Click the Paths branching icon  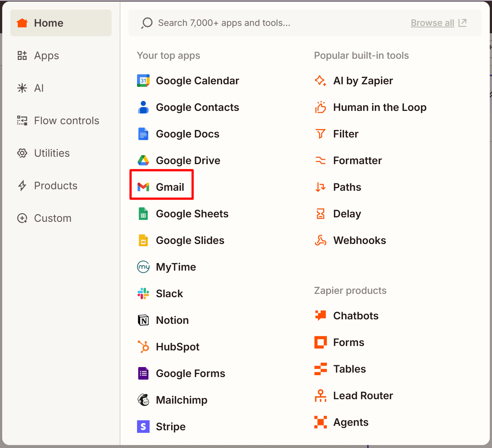[x=321, y=187]
